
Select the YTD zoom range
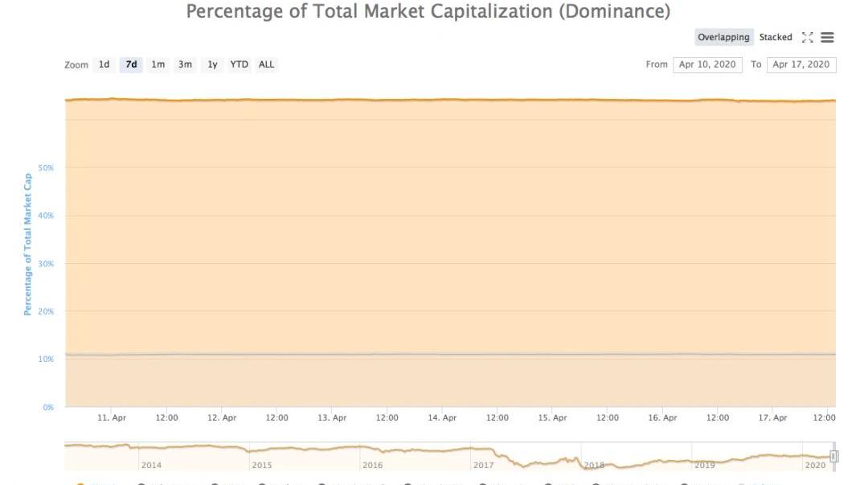click(239, 64)
